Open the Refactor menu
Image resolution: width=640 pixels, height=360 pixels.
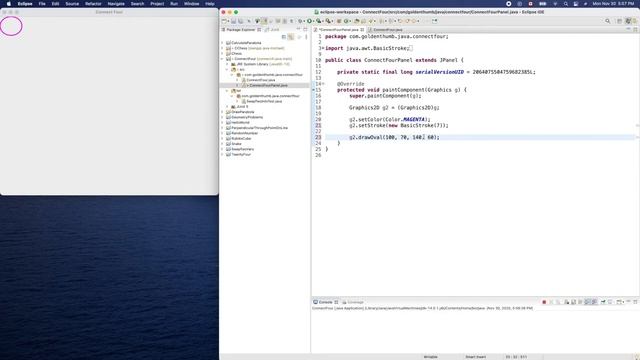coord(93,4)
